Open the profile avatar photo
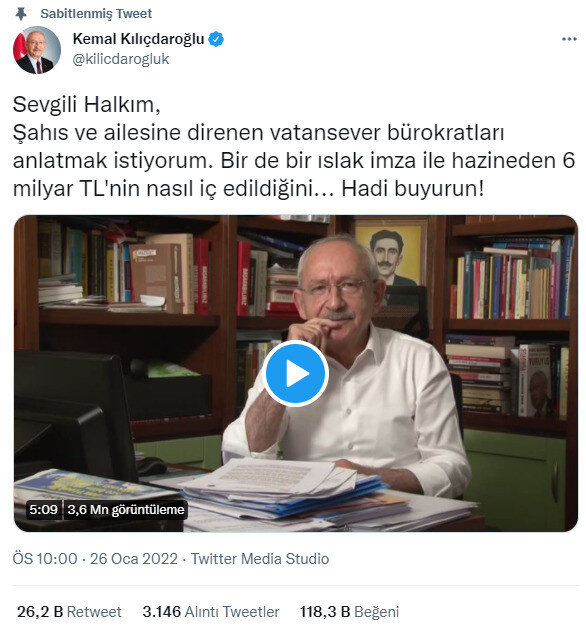The height and width of the screenshot is (633, 586). click(37, 50)
